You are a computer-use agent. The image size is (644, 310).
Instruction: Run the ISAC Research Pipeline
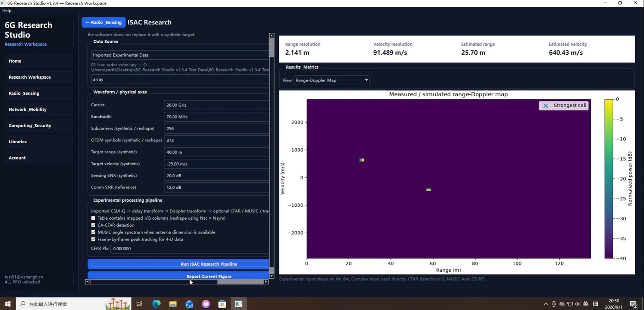[178, 264]
